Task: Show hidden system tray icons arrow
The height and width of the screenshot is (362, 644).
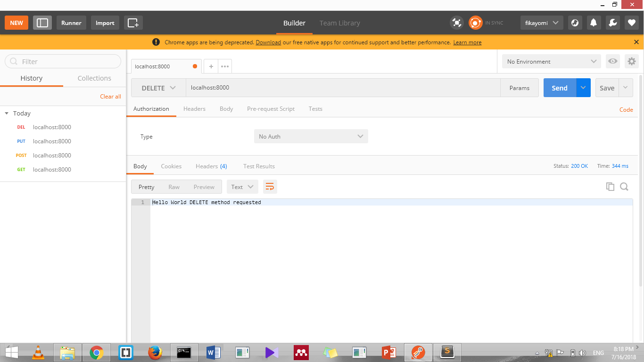Action: tap(537, 353)
